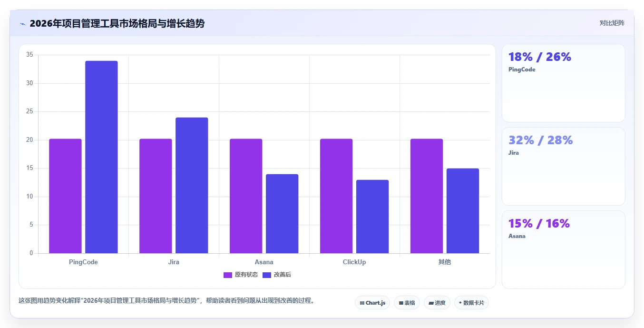The height and width of the screenshot is (328, 644).
Task: Open the Jira 32% / 28% card
Action: pos(564,166)
